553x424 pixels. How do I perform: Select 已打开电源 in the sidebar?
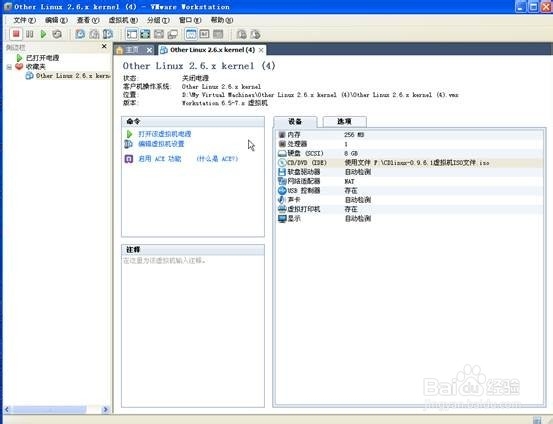pos(42,57)
